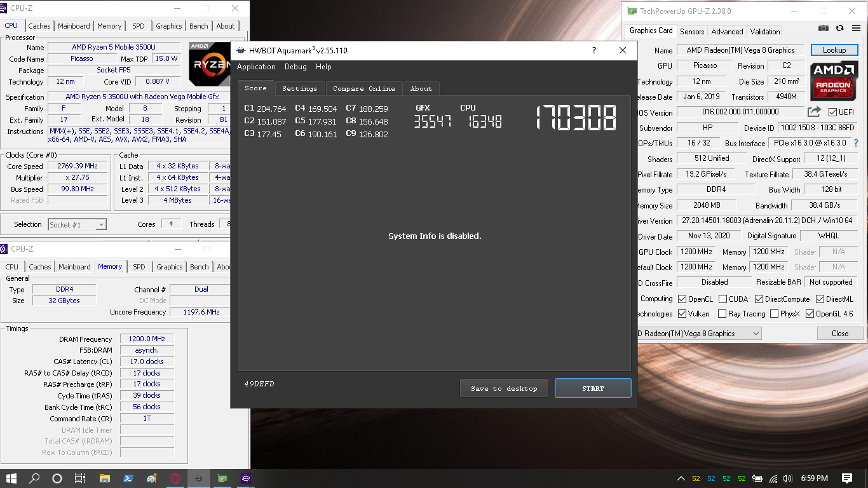Screen dimensions: 868x488
Task: Select the Aquamark app in the taskbar
Action: [199, 478]
